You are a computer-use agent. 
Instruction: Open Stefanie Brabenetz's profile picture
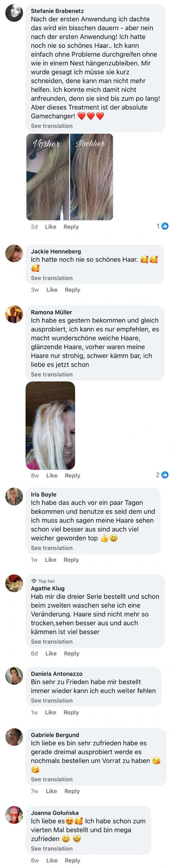tap(14, 13)
